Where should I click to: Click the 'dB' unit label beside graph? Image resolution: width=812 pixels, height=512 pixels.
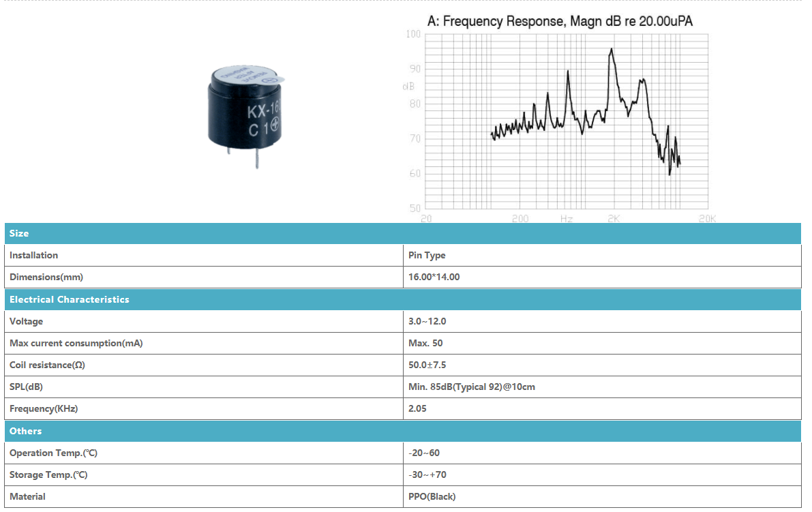[x=408, y=87]
